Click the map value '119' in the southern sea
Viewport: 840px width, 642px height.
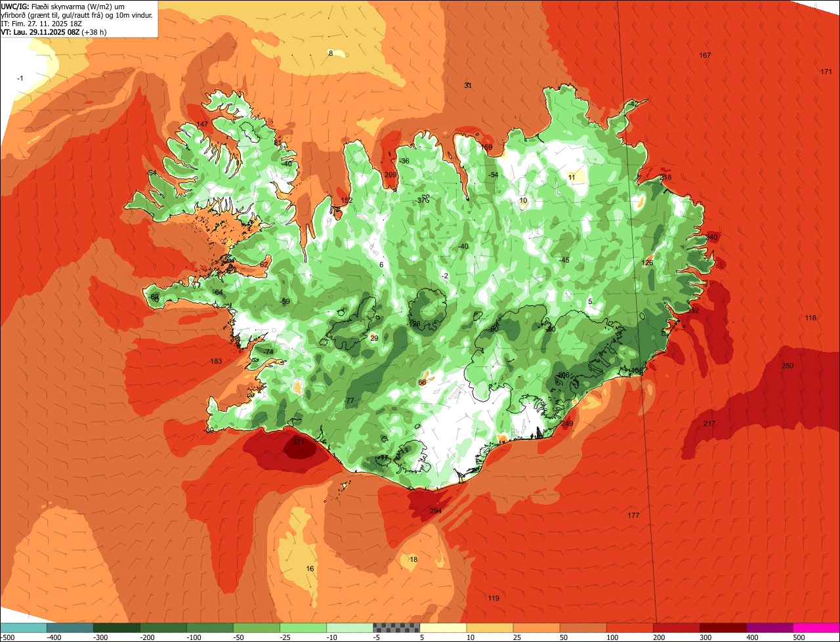tap(493, 598)
